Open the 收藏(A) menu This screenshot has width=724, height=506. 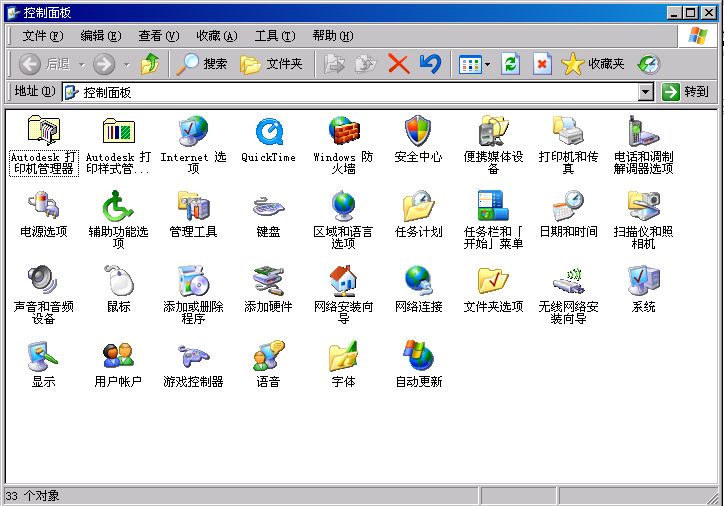(217, 36)
